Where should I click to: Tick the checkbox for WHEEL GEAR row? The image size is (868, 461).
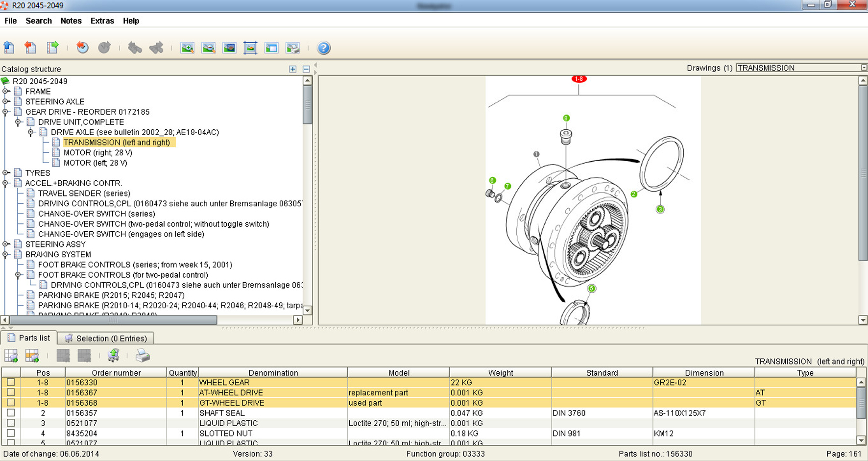(11, 383)
